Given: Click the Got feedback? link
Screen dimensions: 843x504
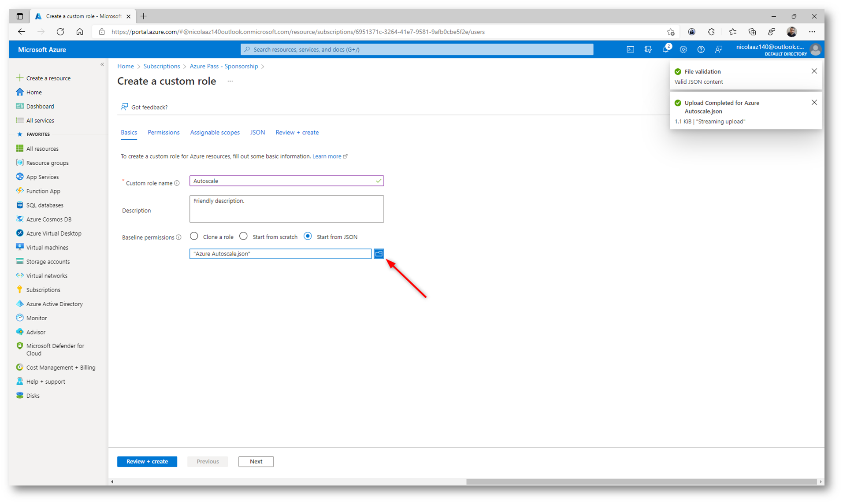Looking at the screenshot, I should click(144, 107).
